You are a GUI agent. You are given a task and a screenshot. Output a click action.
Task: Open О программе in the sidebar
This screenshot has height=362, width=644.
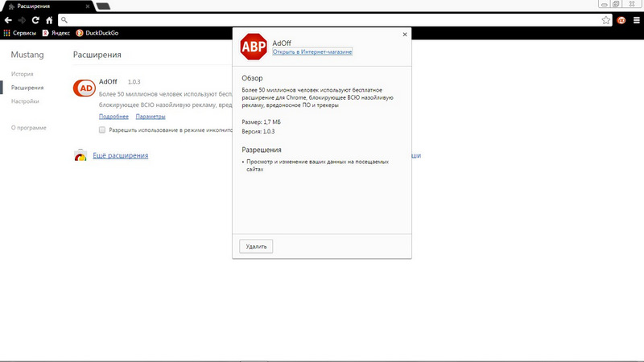[29, 128]
